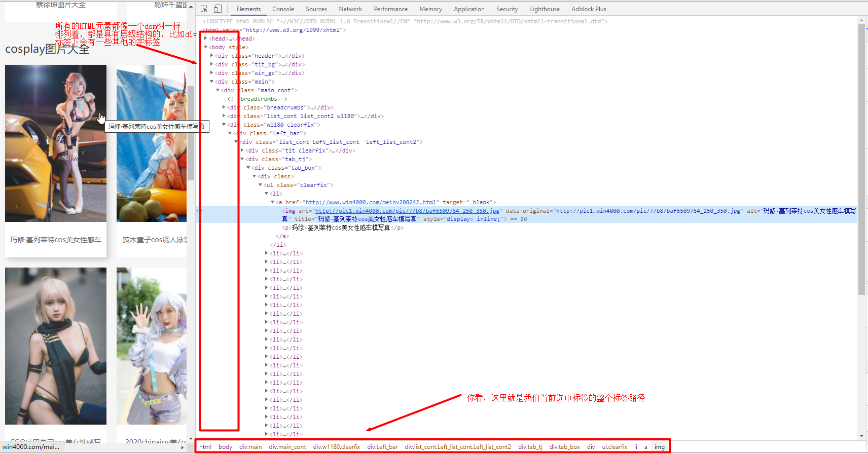Collapse the div class="Left_bar" node
Viewport: 868px width, 454px height.
point(230,133)
